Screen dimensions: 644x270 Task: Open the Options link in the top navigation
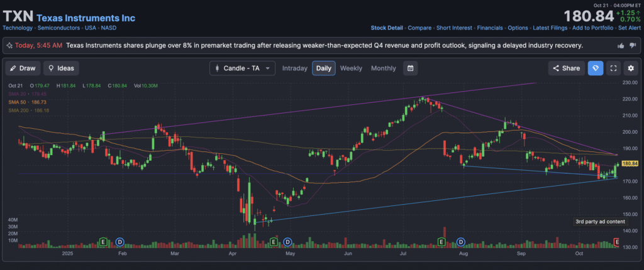pos(518,28)
